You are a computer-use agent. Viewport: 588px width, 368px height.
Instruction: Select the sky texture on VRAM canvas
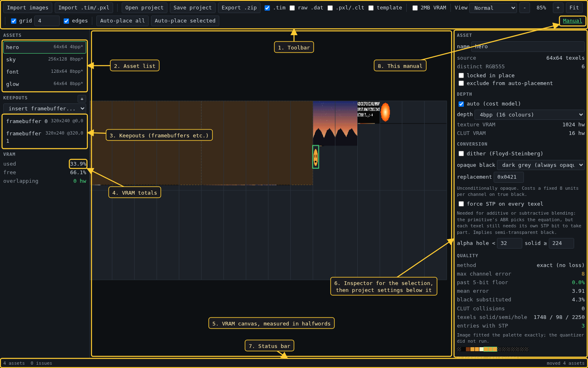click(335, 123)
